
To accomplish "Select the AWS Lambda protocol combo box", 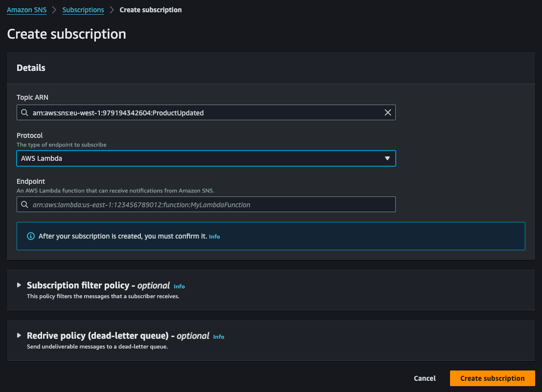I will click(206, 158).
